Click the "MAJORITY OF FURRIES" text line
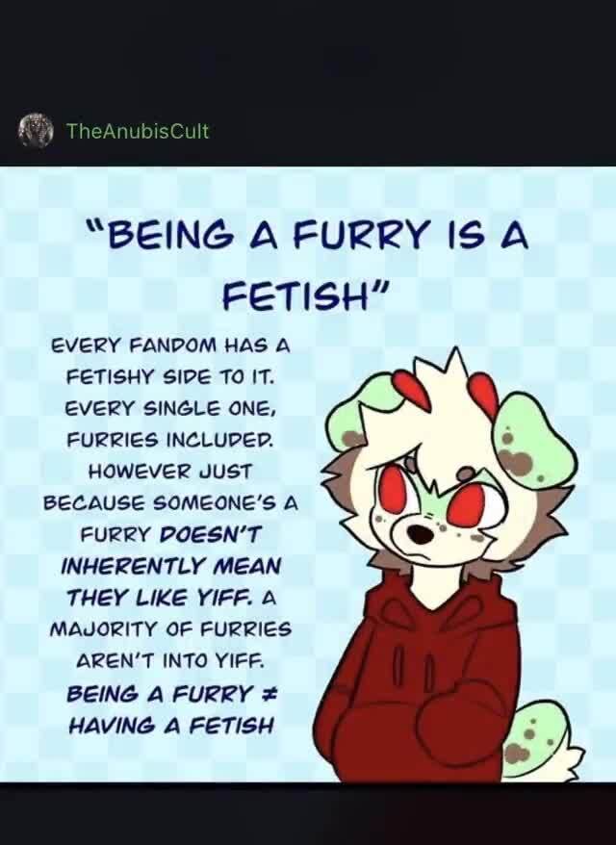The width and height of the screenshot is (616, 845). (169, 629)
